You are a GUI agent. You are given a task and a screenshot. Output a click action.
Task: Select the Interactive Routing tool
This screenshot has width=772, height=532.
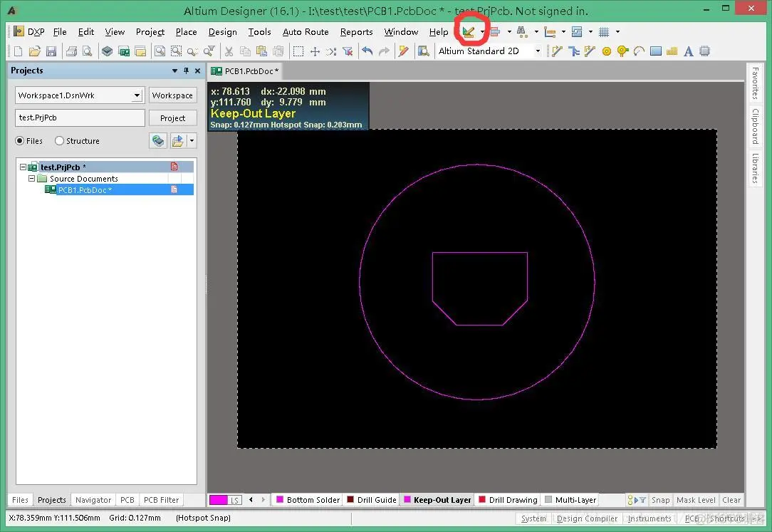558,51
